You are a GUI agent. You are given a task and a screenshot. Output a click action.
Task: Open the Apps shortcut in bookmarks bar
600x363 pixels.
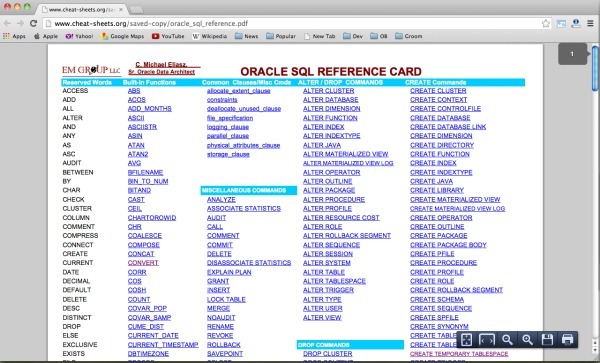click(x=14, y=36)
